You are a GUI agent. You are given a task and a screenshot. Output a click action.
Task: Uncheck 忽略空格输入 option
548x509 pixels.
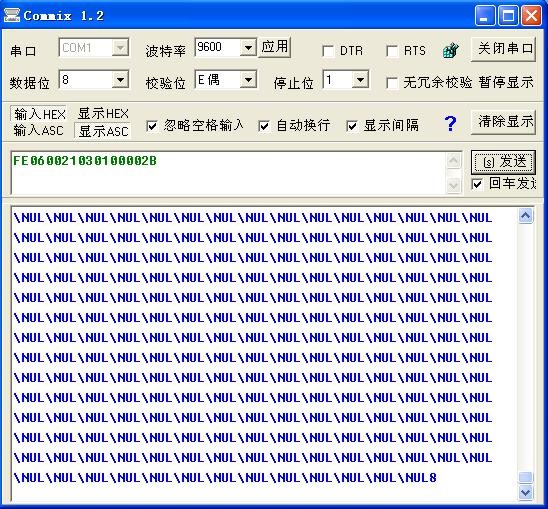coord(152,126)
